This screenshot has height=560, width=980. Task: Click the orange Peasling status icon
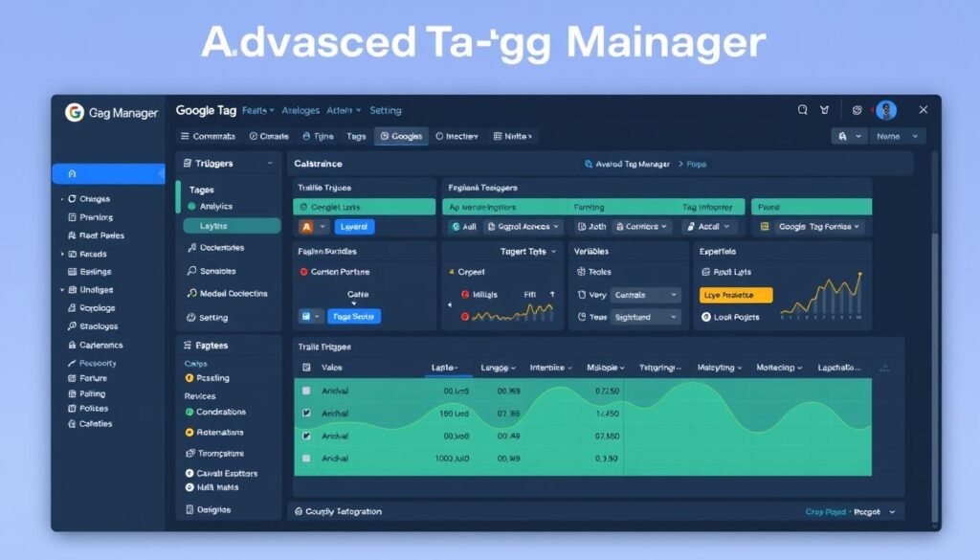tap(189, 378)
